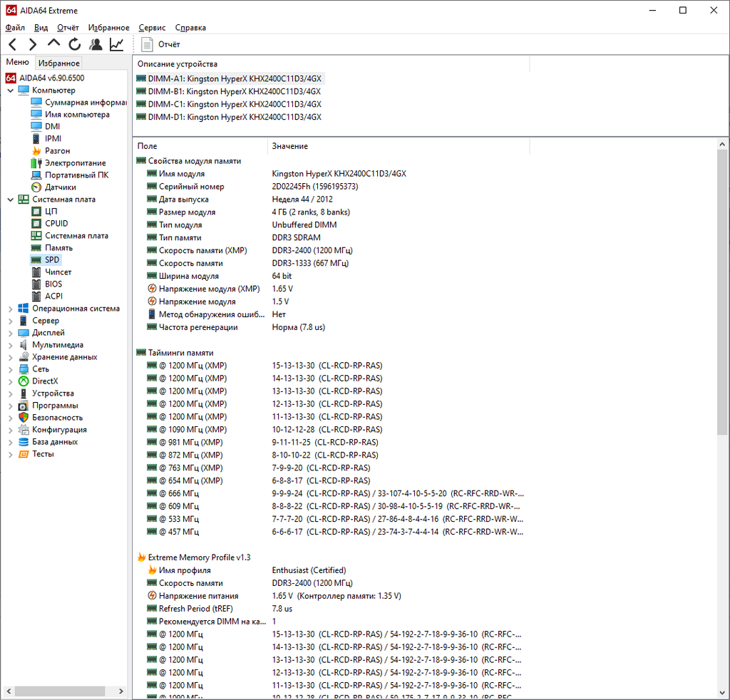Click the Конфигурация icon
The image size is (730, 700).
24,430
